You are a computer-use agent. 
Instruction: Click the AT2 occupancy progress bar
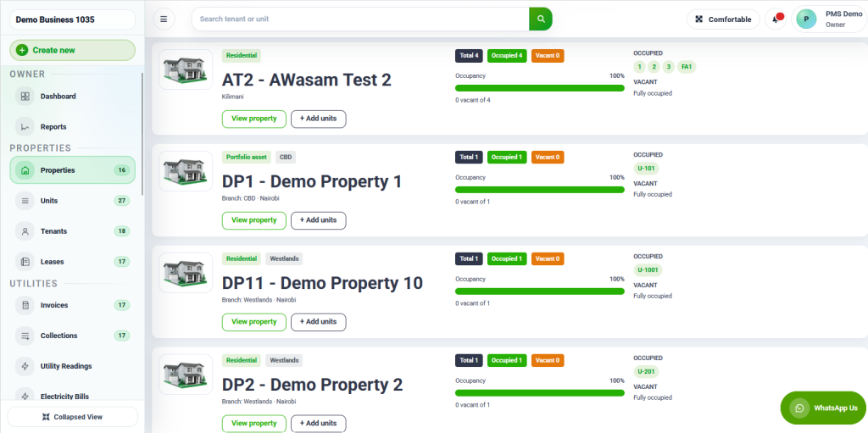(540, 88)
